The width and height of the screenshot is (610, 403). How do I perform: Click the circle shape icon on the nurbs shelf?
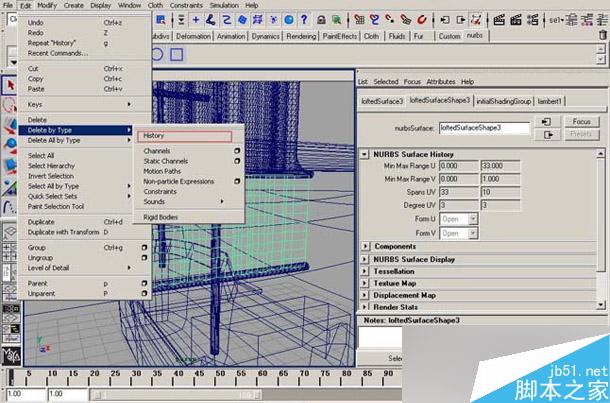click(x=158, y=54)
